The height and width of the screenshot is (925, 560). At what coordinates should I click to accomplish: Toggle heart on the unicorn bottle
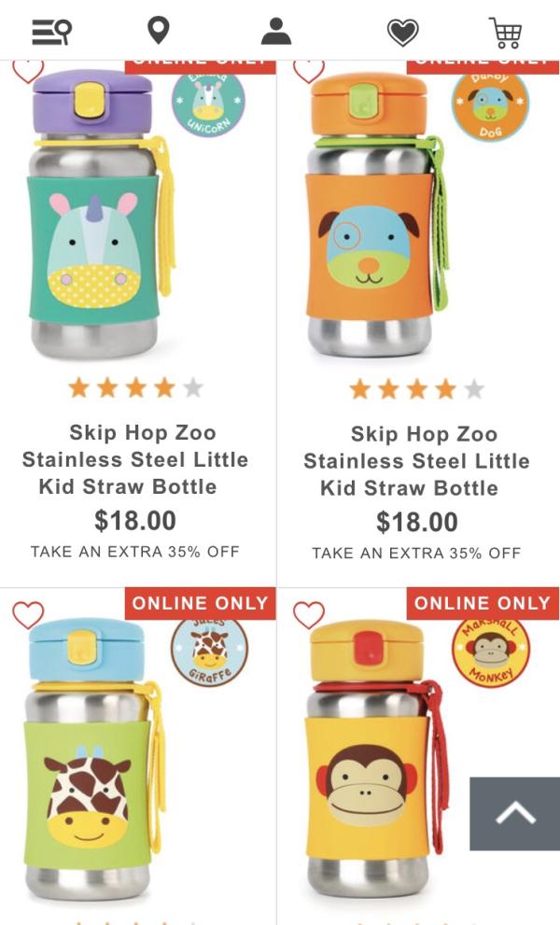(28, 71)
